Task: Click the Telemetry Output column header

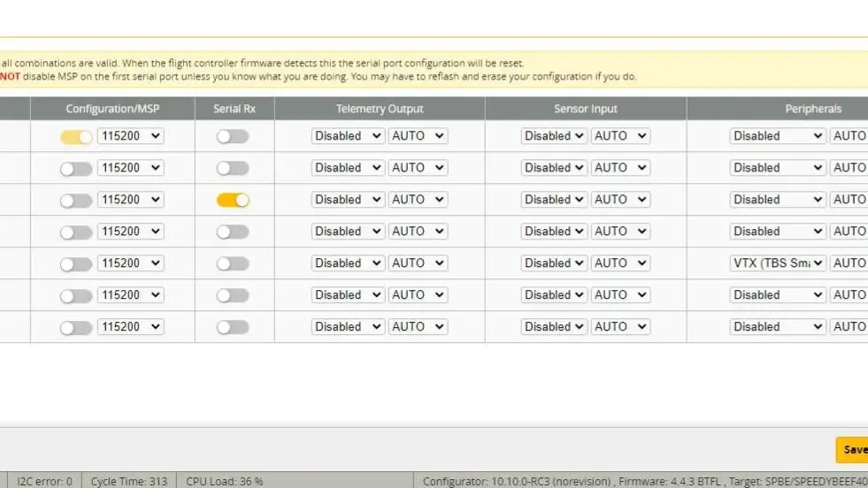Action: [380, 109]
